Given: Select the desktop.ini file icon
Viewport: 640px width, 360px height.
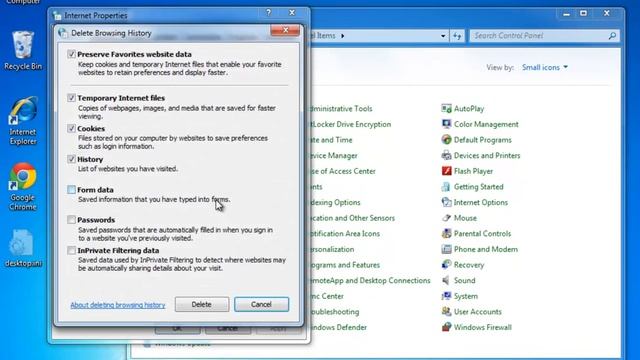Looking at the screenshot, I should point(23,248).
